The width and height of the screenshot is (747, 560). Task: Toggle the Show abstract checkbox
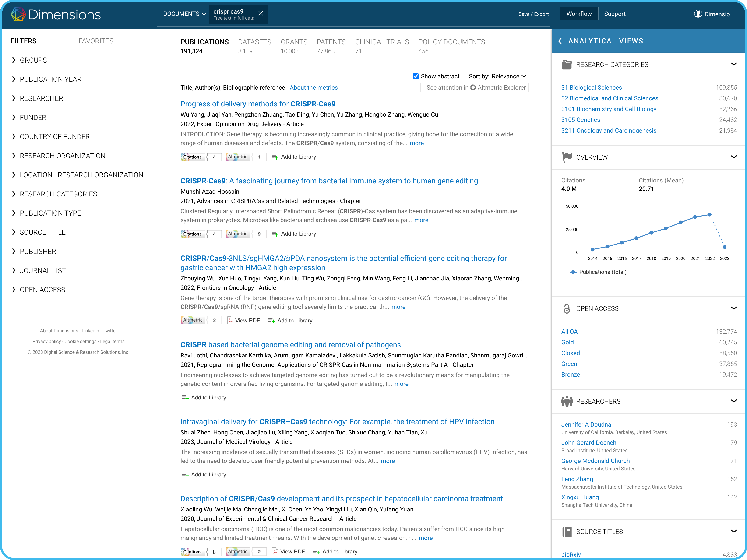(416, 76)
